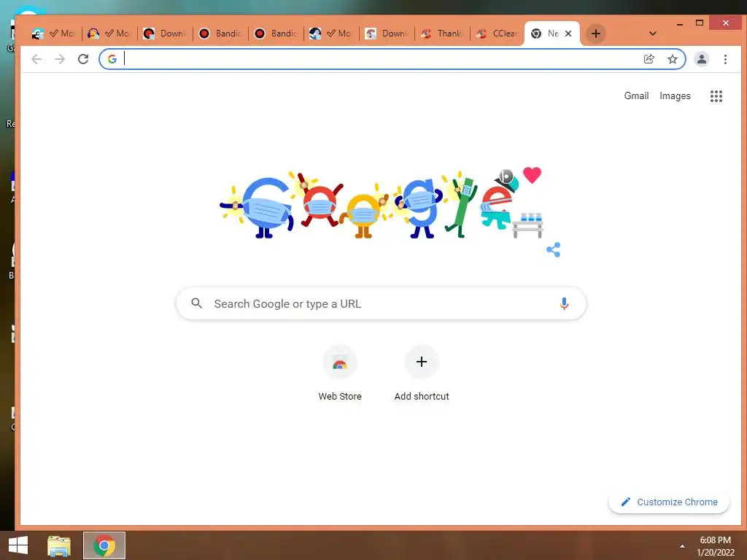747x560 pixels.
Task: Focus the Search Google or type a URL box
Action: [381, 303]
